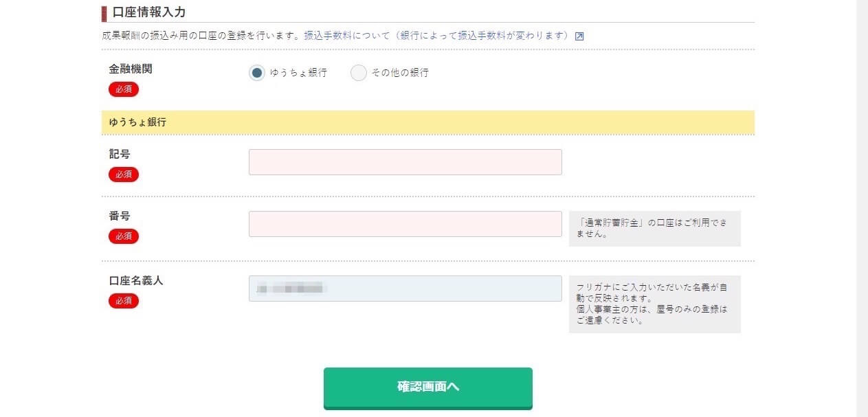The image size is (868, 417).
Task: Choose the その他の銀行 radio option
Action: [359, 73]
